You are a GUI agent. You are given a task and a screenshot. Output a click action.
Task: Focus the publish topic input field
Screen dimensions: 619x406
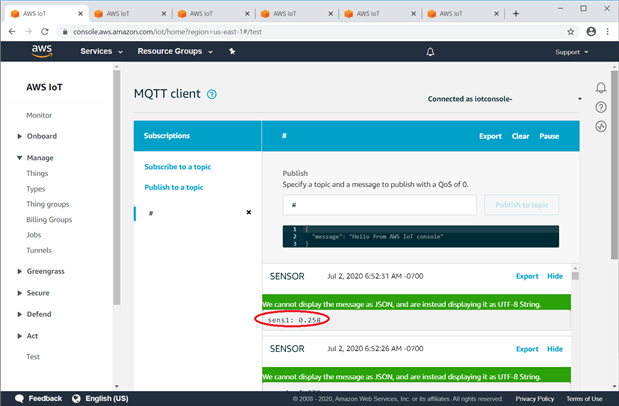click(x=379, y=205)
